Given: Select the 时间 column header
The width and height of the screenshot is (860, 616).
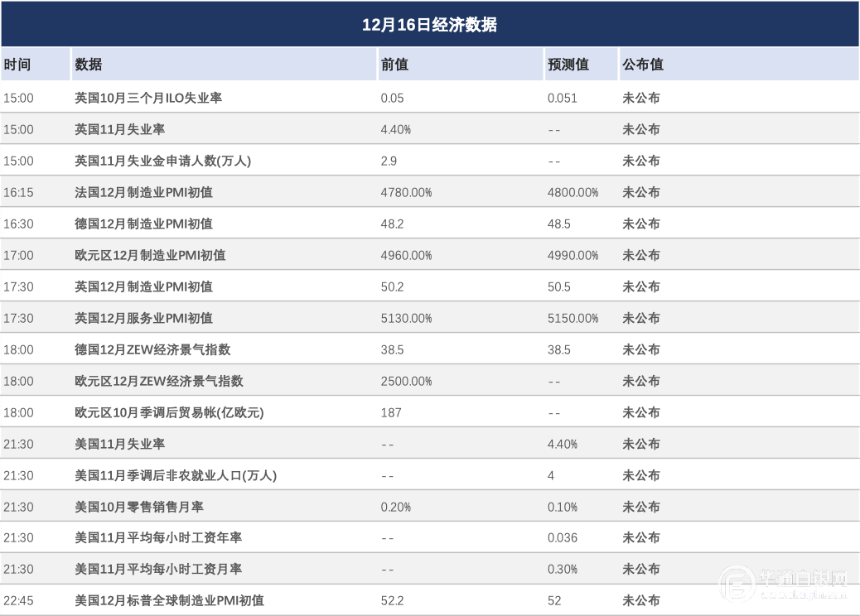Looking at the screenshot, I should click(17, 65).
